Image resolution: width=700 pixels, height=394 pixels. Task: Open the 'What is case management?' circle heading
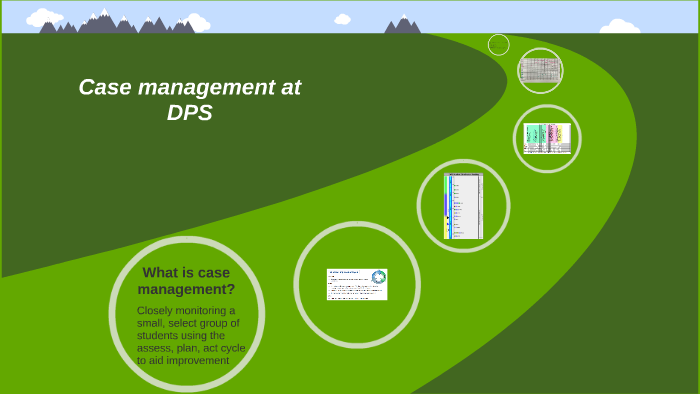(186, 281)
